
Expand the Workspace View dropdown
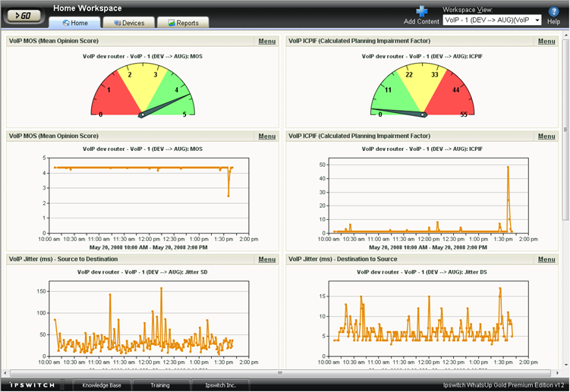coord(537,20)
